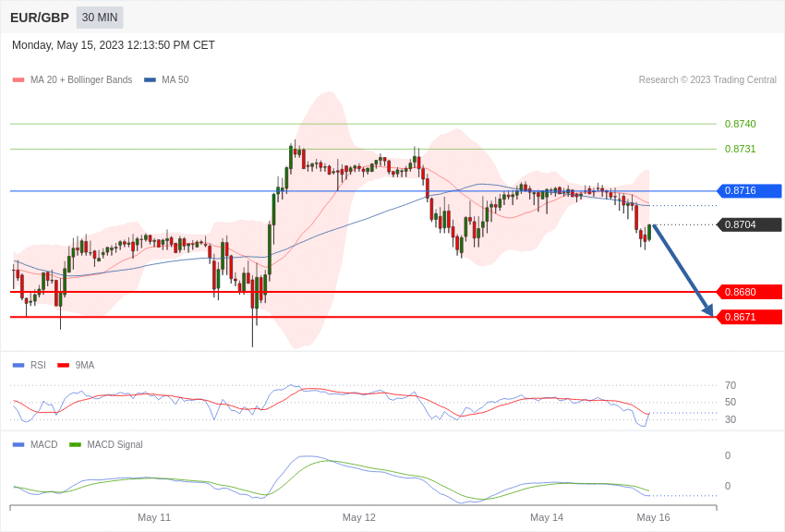Click the May 11 date axis label

pos(154,517)
